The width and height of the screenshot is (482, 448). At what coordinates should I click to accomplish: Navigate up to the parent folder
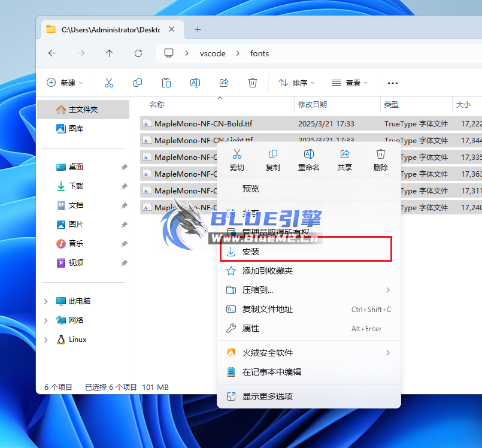109,53
